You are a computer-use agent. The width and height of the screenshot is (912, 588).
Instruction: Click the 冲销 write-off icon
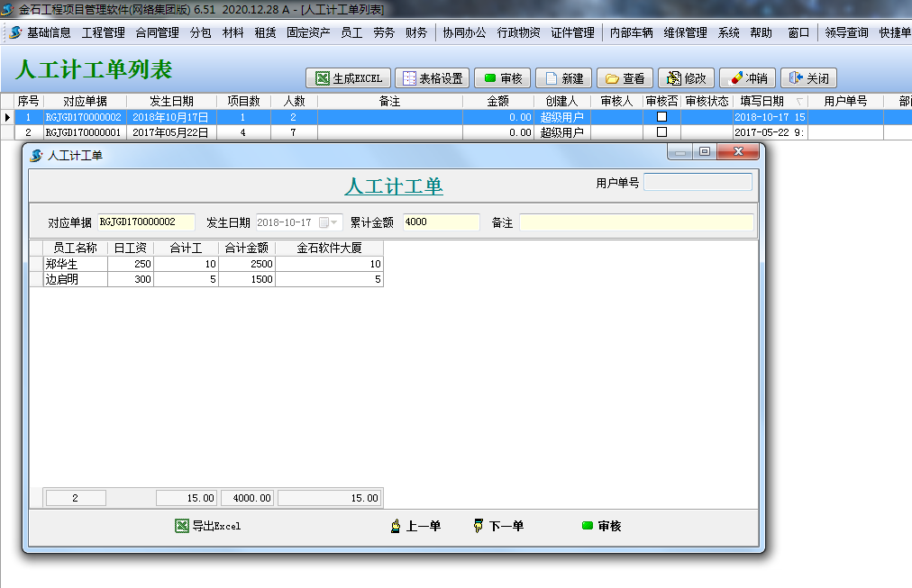click(x=746, y=77)
